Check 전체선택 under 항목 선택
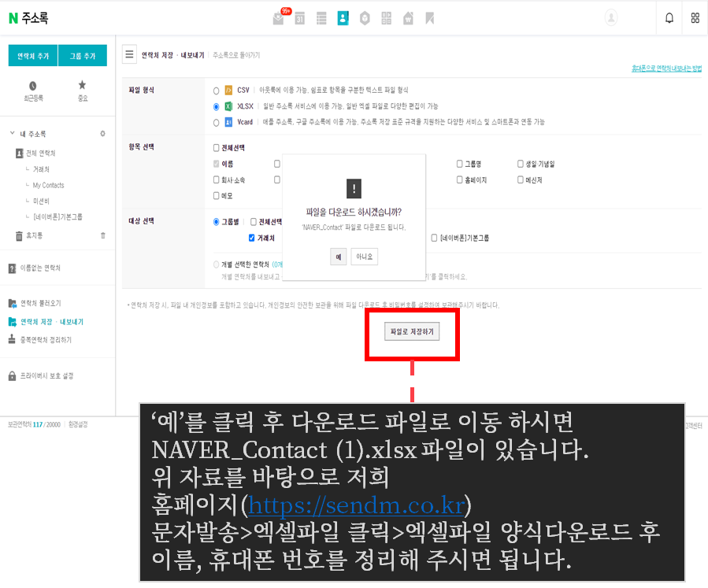708x588 pixels. [x=217, y=147]
